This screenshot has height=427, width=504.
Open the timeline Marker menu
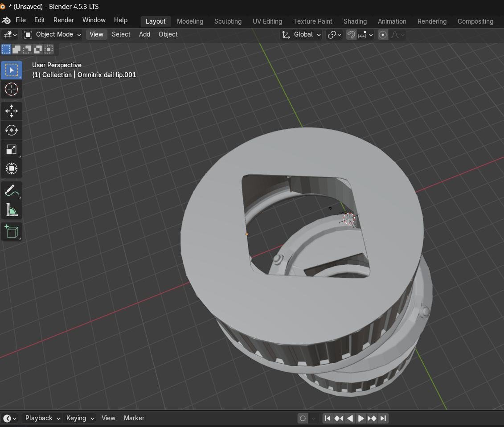pos(134,418)
